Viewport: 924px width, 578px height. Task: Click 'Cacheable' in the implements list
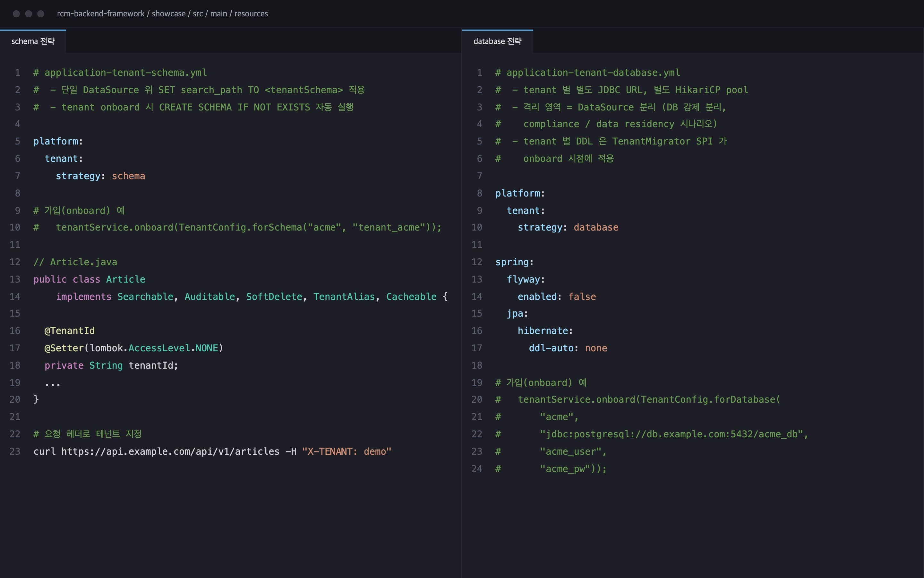click(x=411, y=297)
